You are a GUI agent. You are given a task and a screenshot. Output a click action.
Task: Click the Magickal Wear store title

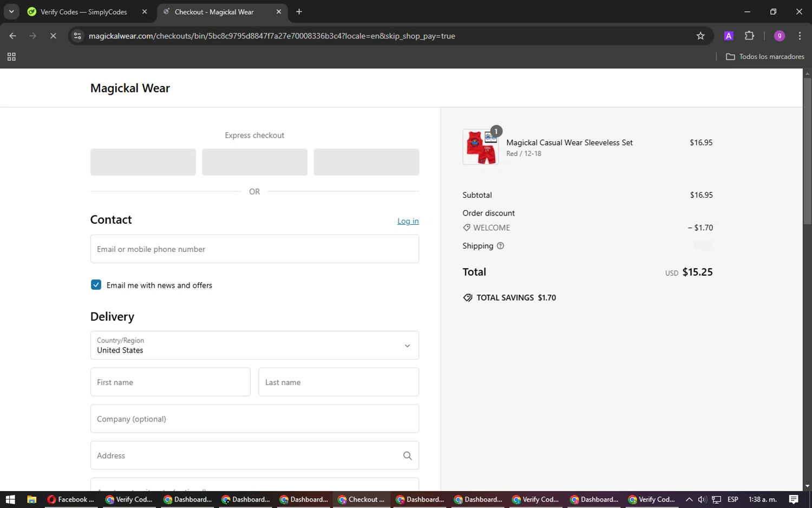tap(130, 88)
